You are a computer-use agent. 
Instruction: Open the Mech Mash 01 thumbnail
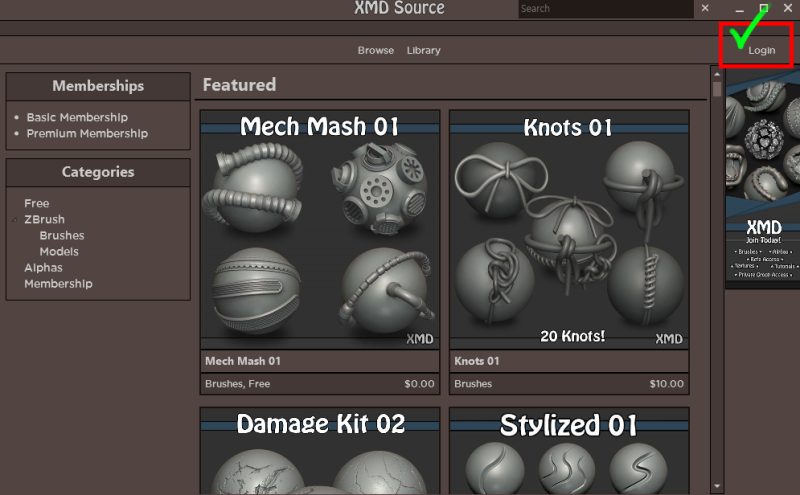click(320, 230)
